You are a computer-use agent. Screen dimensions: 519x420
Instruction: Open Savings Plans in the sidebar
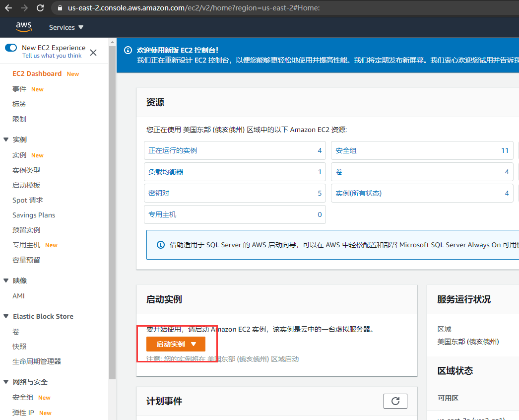pyautogui.click(x=34, y=215)
